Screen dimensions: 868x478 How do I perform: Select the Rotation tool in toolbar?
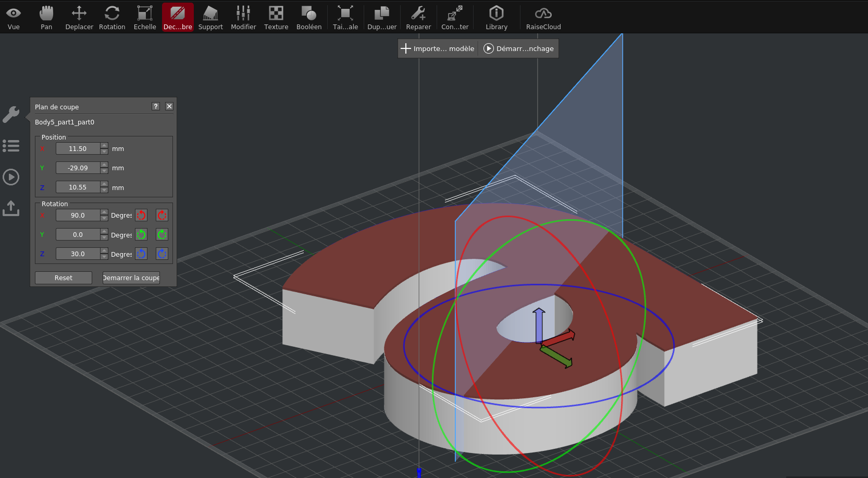tap(112, 18)
